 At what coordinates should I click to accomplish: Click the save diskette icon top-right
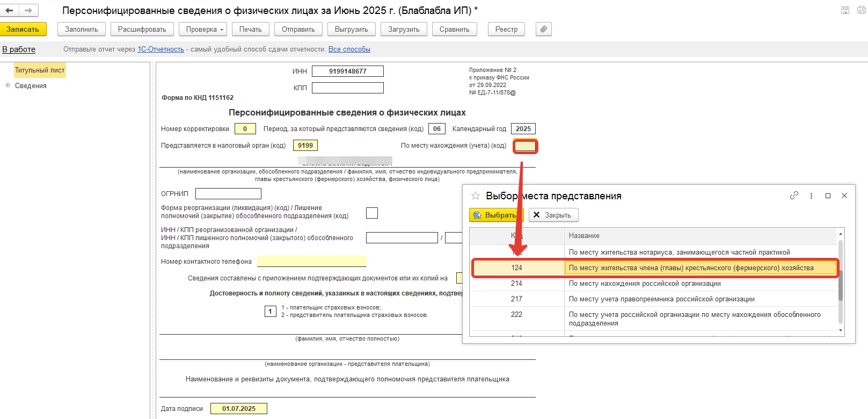[845, 10]
